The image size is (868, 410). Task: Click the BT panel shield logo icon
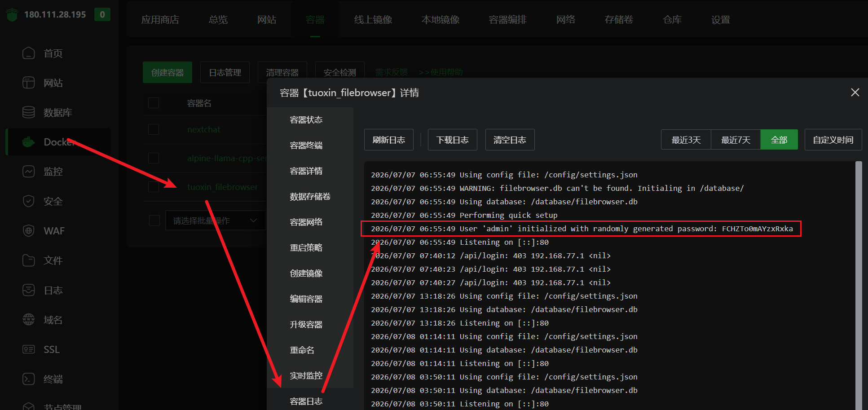coord(12,14)
